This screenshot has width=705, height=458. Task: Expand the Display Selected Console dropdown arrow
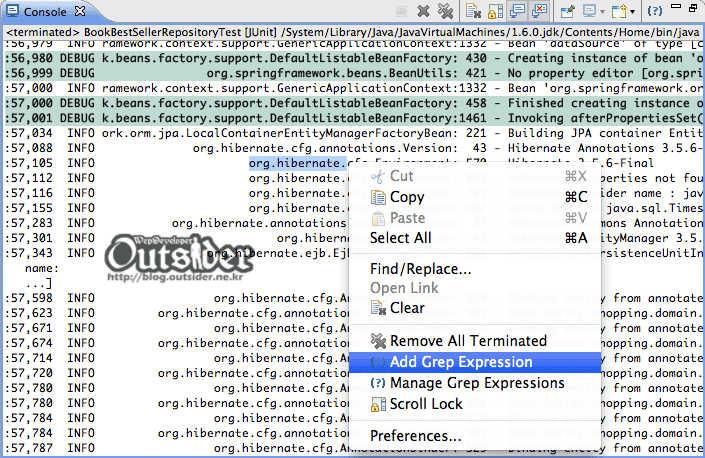[603, 12]
